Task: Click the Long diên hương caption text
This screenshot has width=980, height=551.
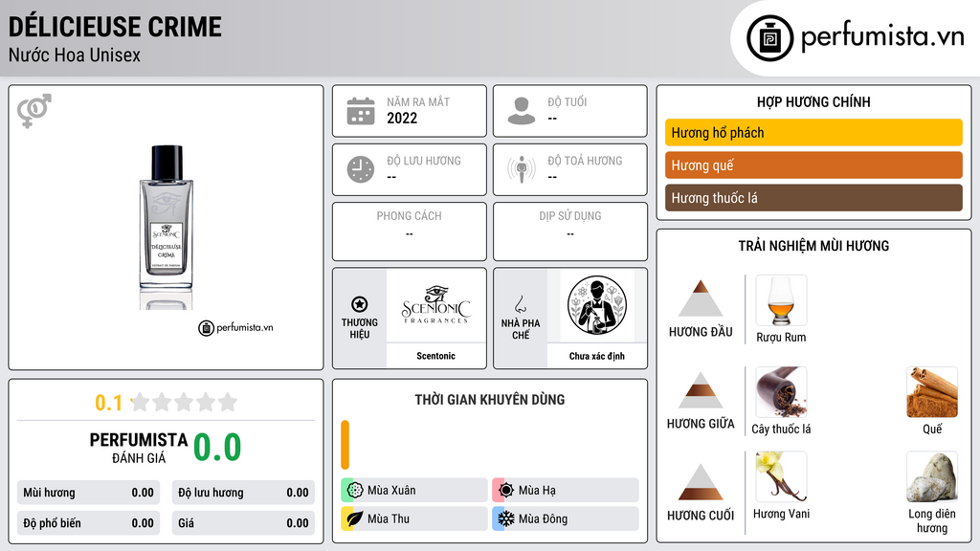Action: coord(932,520)
